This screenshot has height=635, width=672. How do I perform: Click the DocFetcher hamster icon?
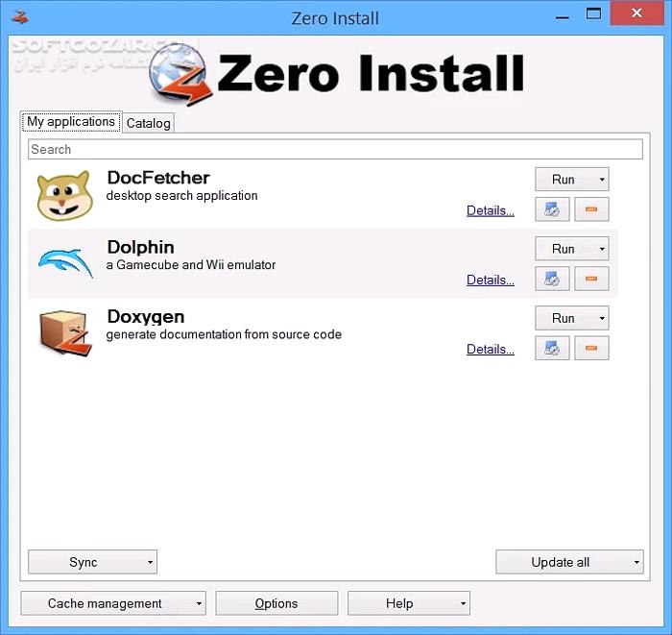[64, 195]
